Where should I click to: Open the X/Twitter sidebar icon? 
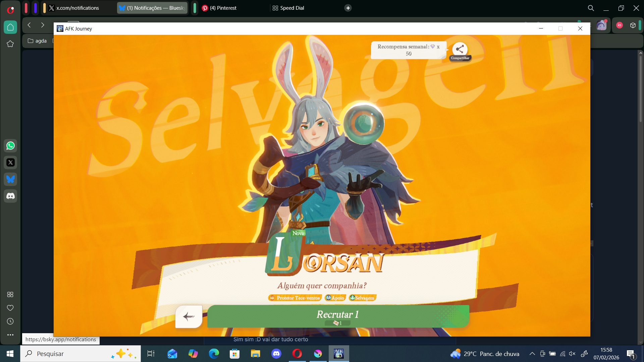pyautogui.click(x=10, y=163)
